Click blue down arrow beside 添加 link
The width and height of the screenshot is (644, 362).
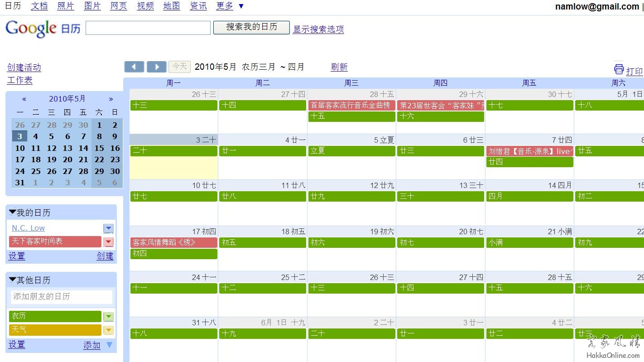click(109, 345)
